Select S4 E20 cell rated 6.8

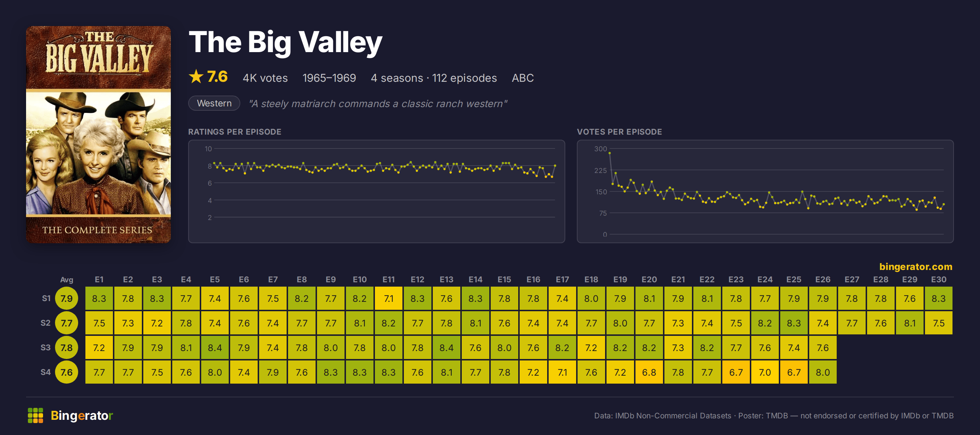point(649,372)
